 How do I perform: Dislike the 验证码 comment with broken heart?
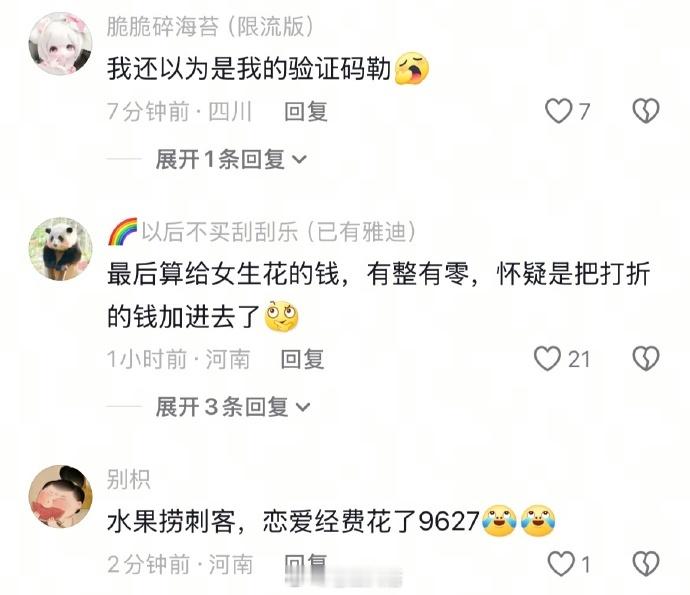tap(646, 111)
